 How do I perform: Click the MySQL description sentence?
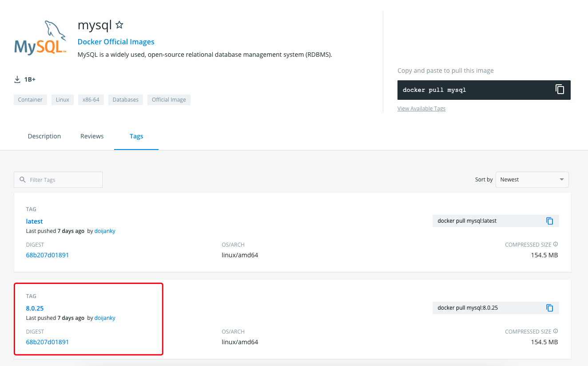[x=205, y=55]
